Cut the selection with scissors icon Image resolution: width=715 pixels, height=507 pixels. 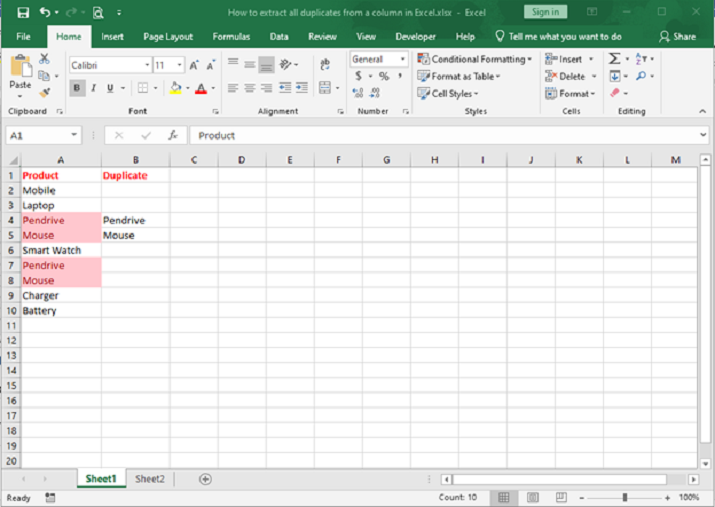(x=44, y=59)
